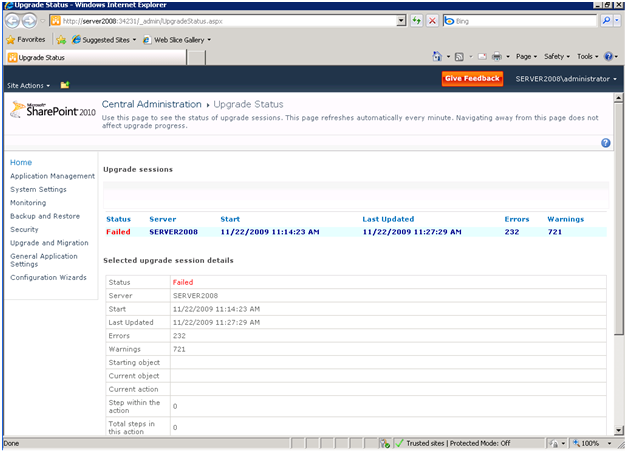The width and height of the screenshot is (628, 453).
Task: Expand the Suggested Sites dropdown
Action: [x=134, y=40]
